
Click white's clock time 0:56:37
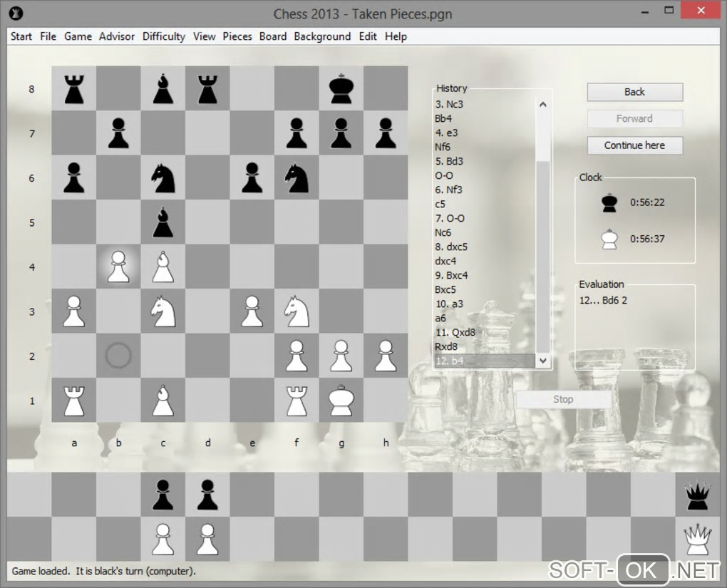click(x=647, y=239)
